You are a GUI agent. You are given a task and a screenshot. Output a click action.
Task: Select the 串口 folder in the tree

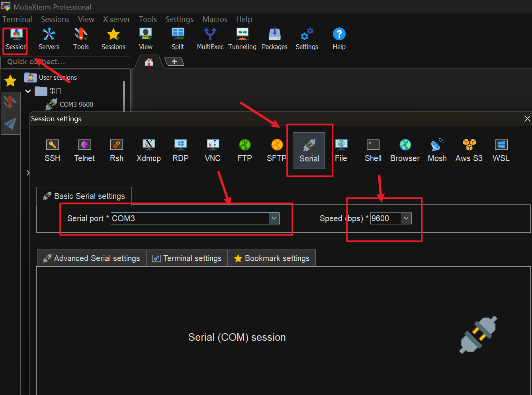[x=48, y=91]
